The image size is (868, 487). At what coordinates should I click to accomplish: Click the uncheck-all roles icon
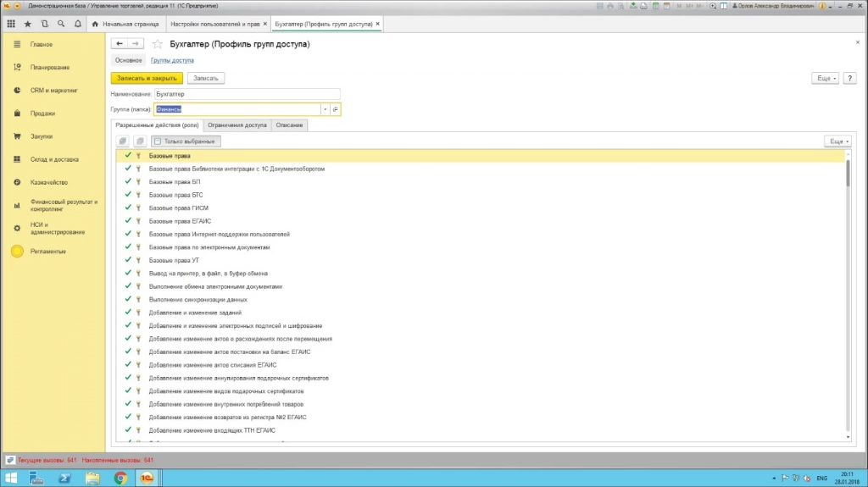point(140,141)
